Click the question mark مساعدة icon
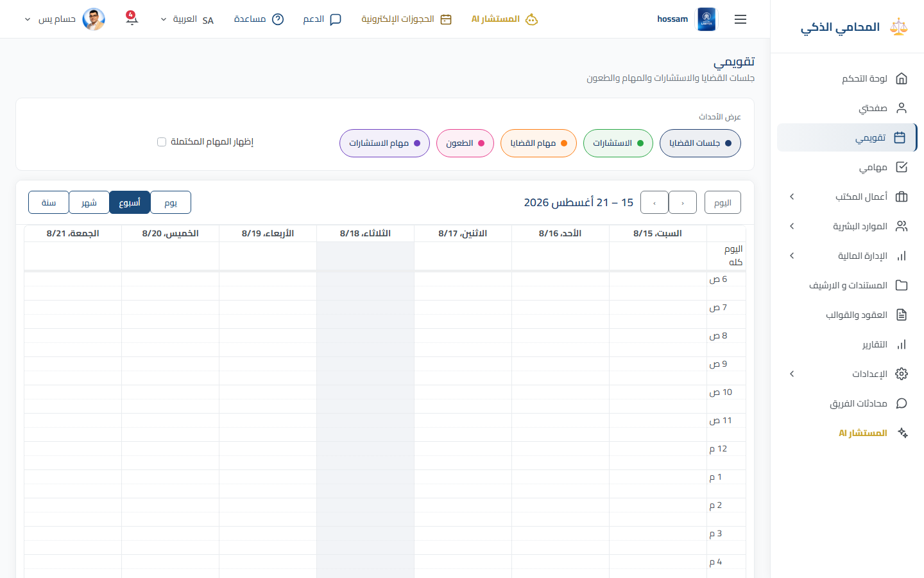This screenshot has height=578, width=924. (x=278, y=19)
